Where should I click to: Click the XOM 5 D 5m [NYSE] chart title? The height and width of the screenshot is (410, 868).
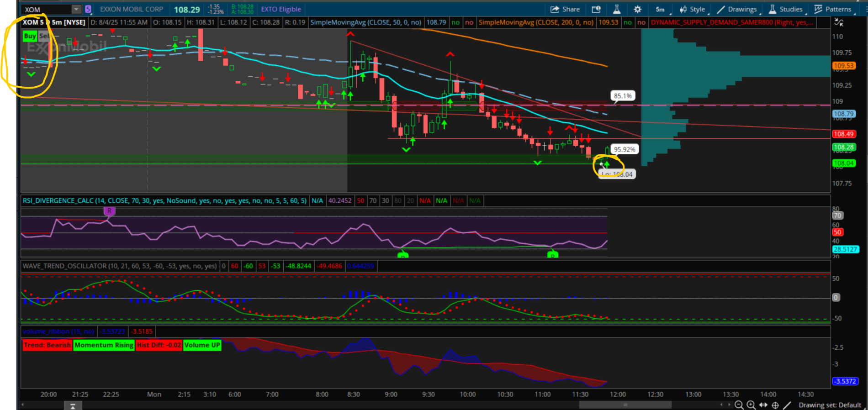pos(54,22)
